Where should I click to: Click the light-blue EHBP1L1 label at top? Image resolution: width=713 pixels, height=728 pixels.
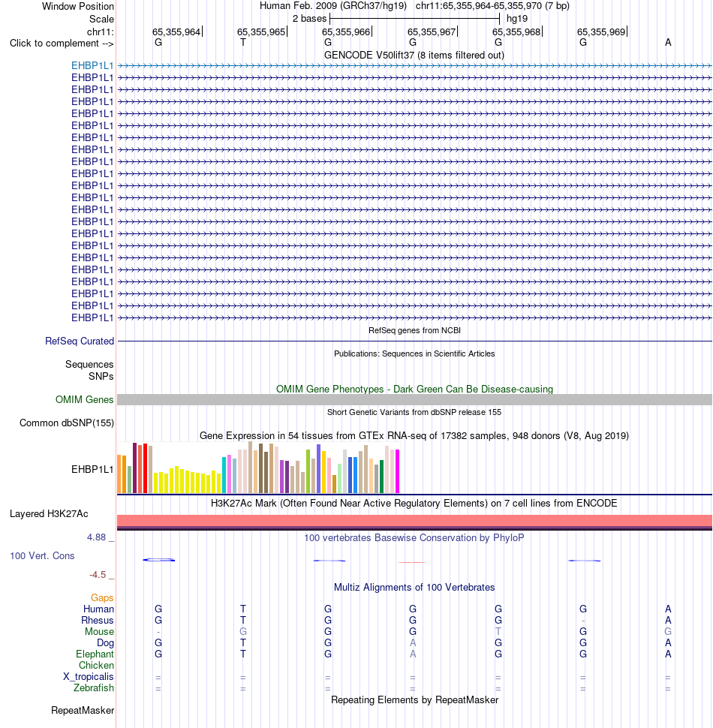pos(92,65)
